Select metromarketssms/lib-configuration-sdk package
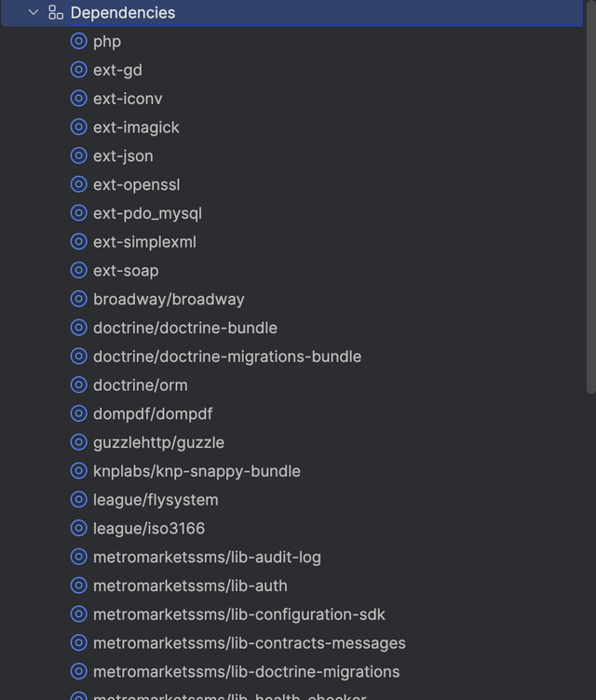The width and height of the screenshot is (596, 700). pos(238,614)
